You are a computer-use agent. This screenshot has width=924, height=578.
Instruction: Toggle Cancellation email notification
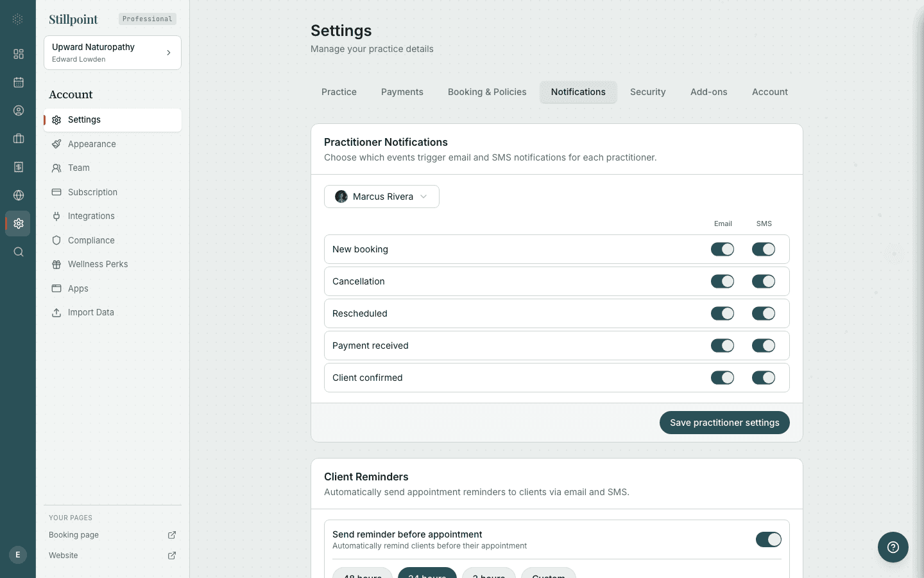pyautogui.click(x=723, y=281)
